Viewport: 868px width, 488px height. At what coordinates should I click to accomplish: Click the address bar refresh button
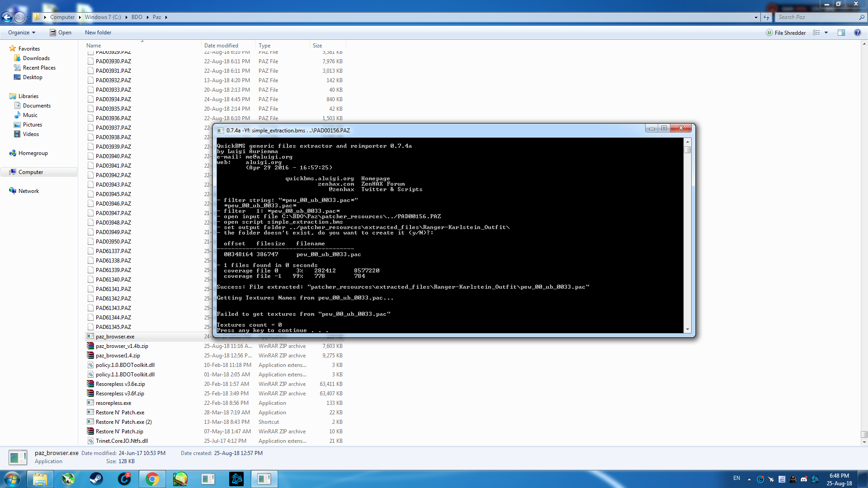(766, 17)
